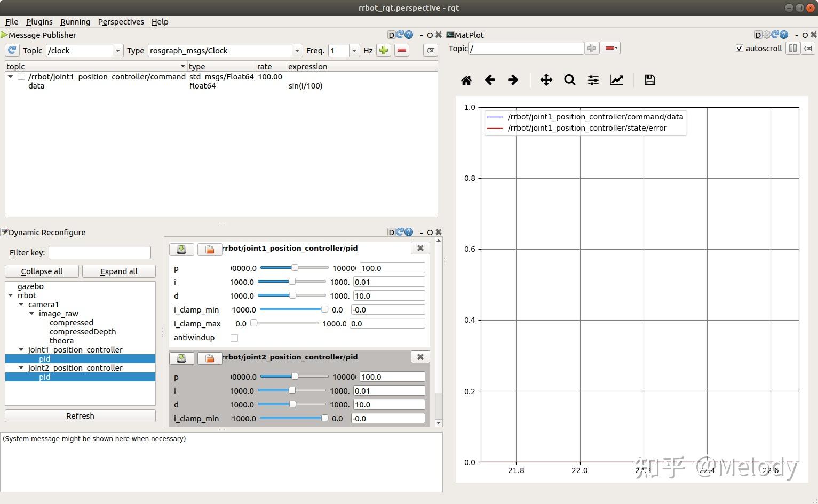Image resolution: width=818 pixels, height=504 pixels.
Task: Open the Perspectives menu
Action: pyautogui.click(x=121, y=22)
